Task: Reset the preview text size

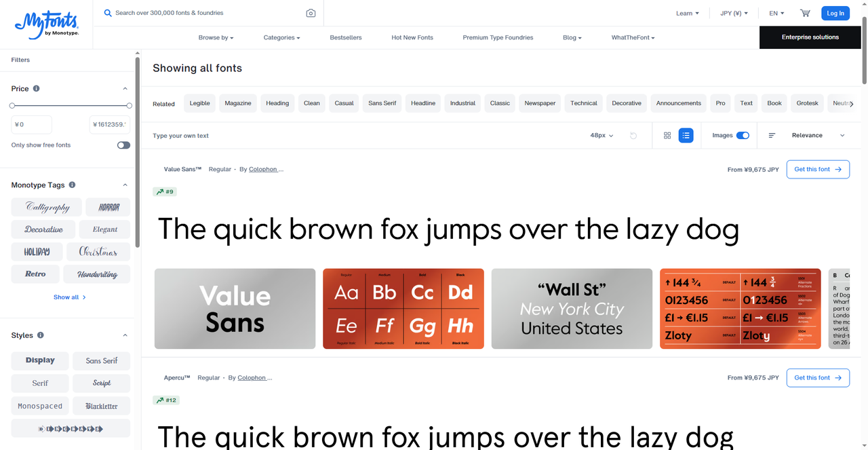Action: tap(633, 136)
